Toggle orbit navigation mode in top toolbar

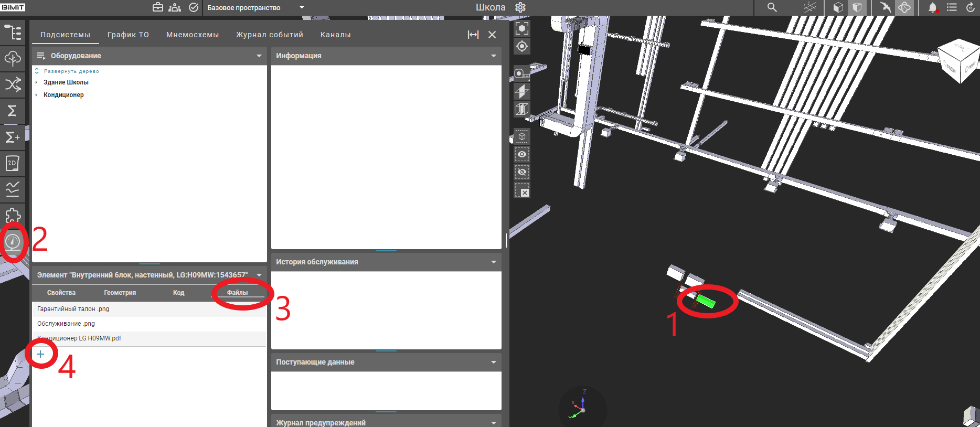pyautogui.click(x=904, y=7)
